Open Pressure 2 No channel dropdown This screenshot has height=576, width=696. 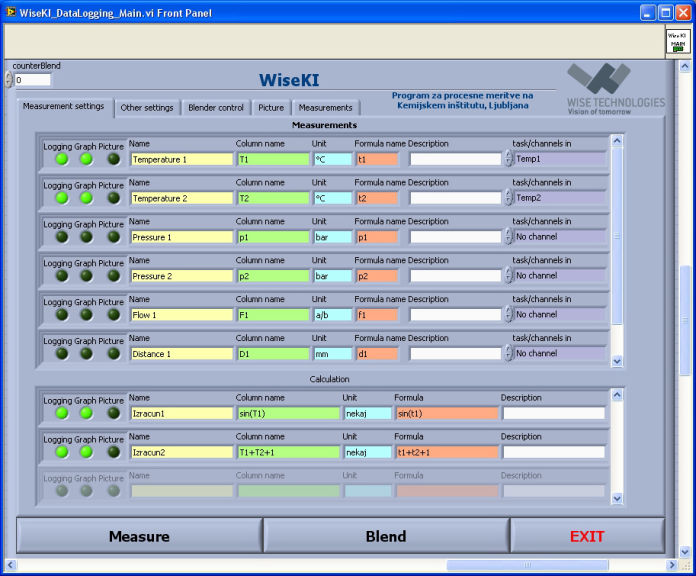tap(560, 276)
